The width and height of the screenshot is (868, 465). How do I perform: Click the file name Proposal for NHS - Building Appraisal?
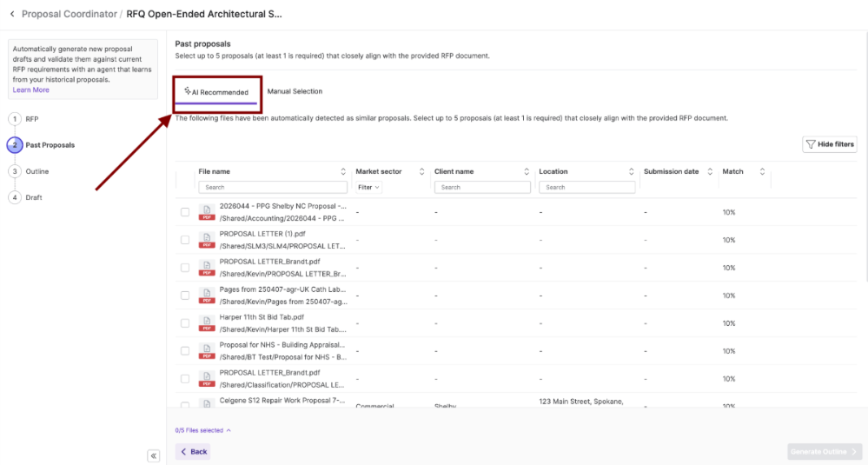point(282,345)
